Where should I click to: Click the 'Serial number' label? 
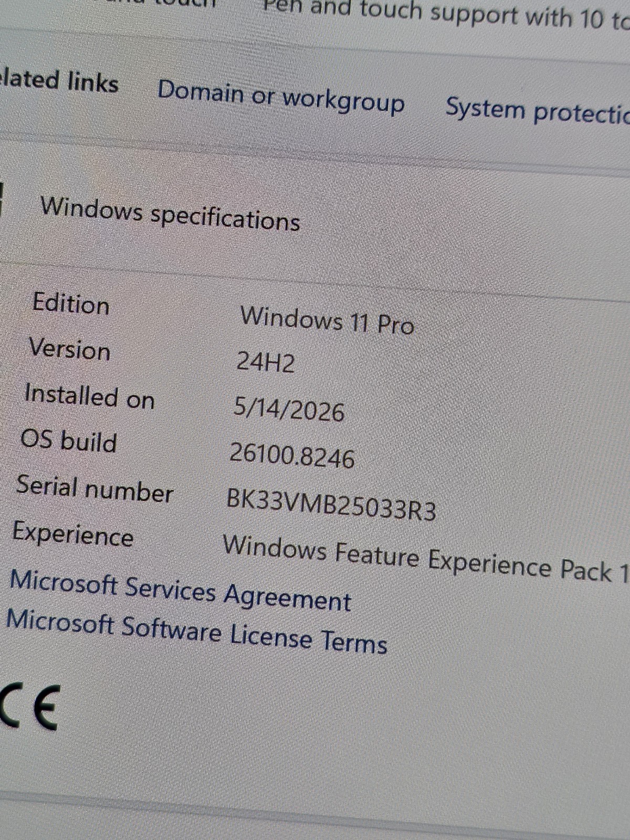94,489
